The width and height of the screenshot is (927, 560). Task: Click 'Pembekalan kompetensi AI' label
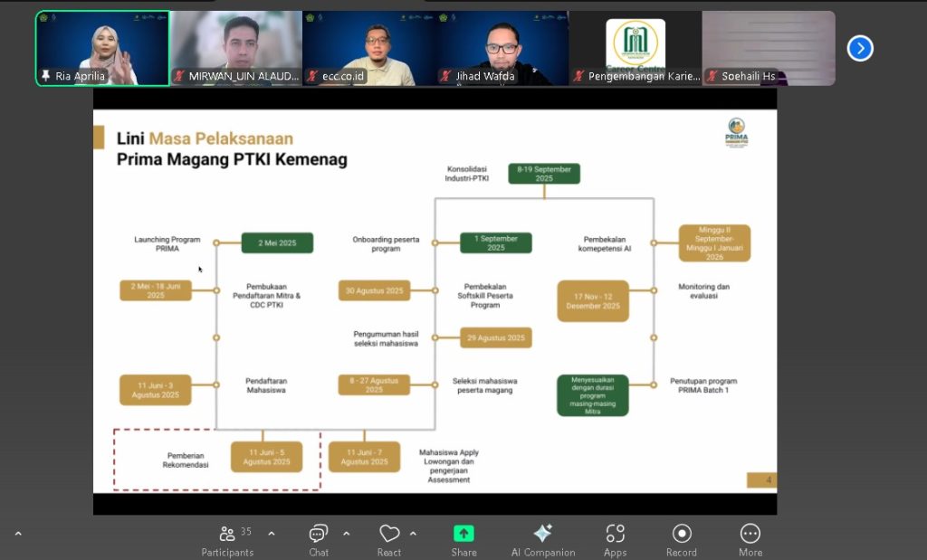click(x=605, y=244)
